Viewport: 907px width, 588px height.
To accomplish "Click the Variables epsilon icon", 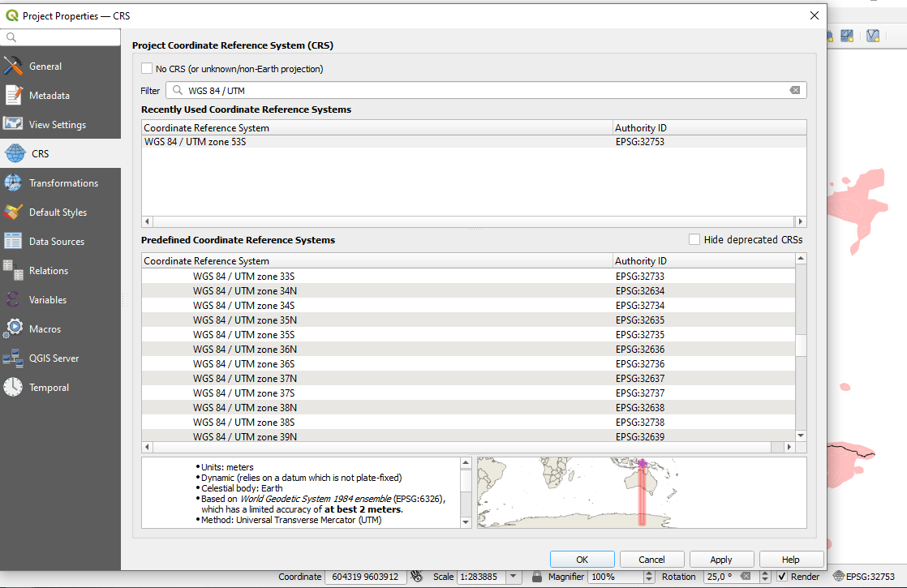I will tap(13, 299).
